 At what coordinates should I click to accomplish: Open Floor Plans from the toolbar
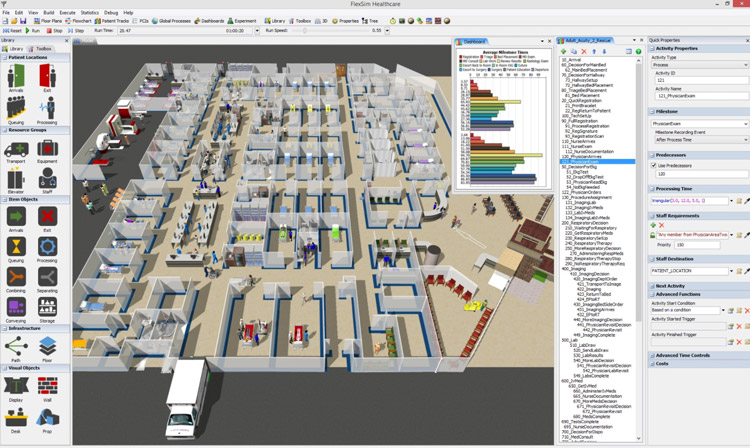(x=48, y=21)
